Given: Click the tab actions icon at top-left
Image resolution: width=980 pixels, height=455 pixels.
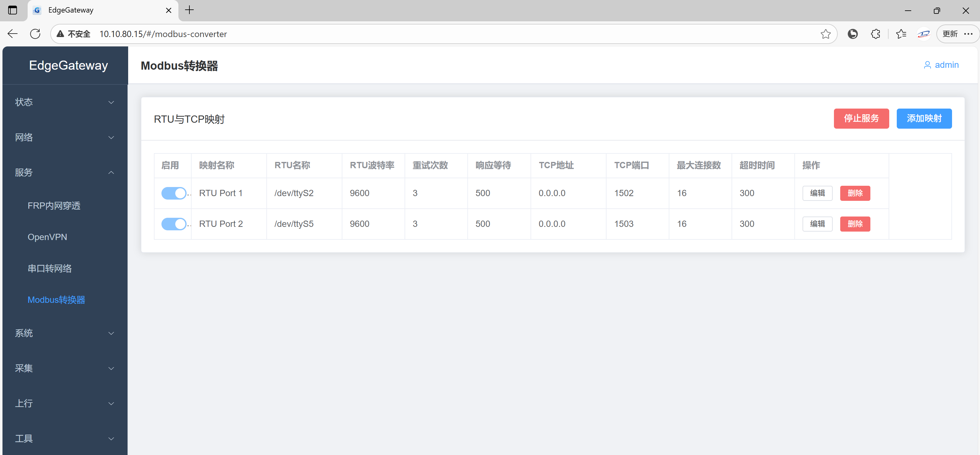Looking at the screenshot, I should [13, 10].
